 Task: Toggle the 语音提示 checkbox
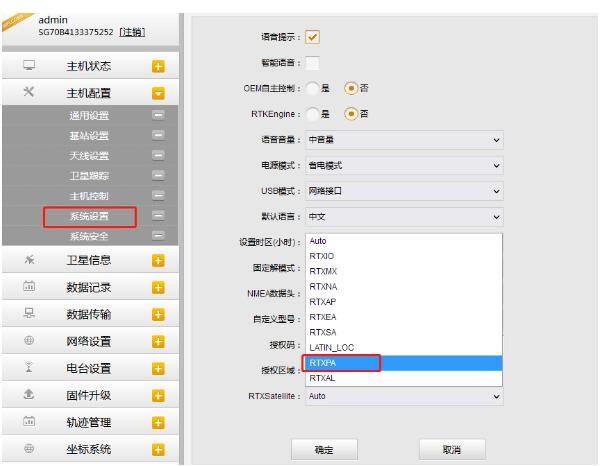coord(312,37)
